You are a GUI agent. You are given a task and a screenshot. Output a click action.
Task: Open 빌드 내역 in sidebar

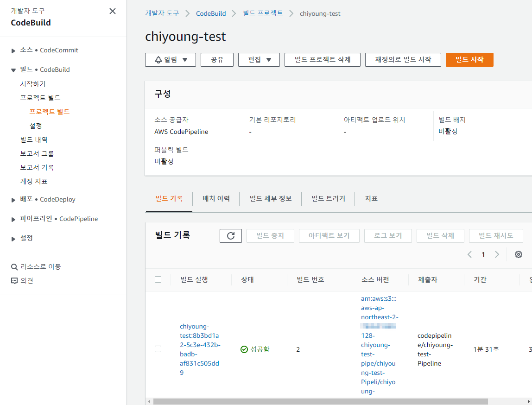[34, 139]
